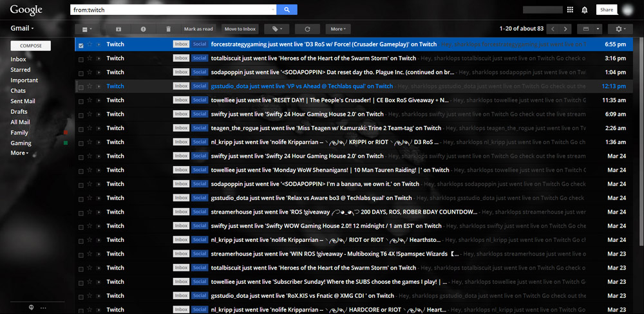
Task: Open the Starred folder
Action: (21, 69)
